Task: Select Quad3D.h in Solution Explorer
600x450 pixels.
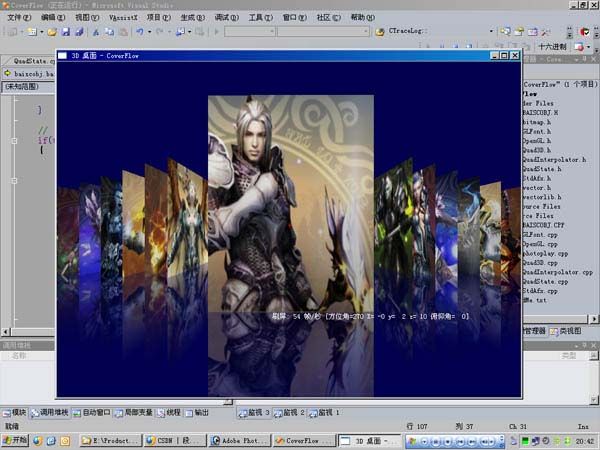Action: click(x=537, y=150)
